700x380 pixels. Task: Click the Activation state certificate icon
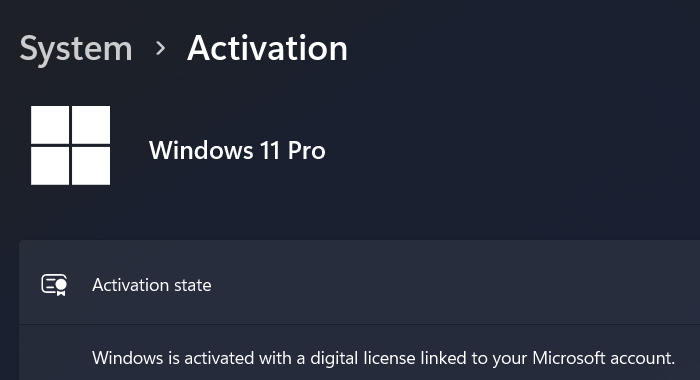pos(54,285)
